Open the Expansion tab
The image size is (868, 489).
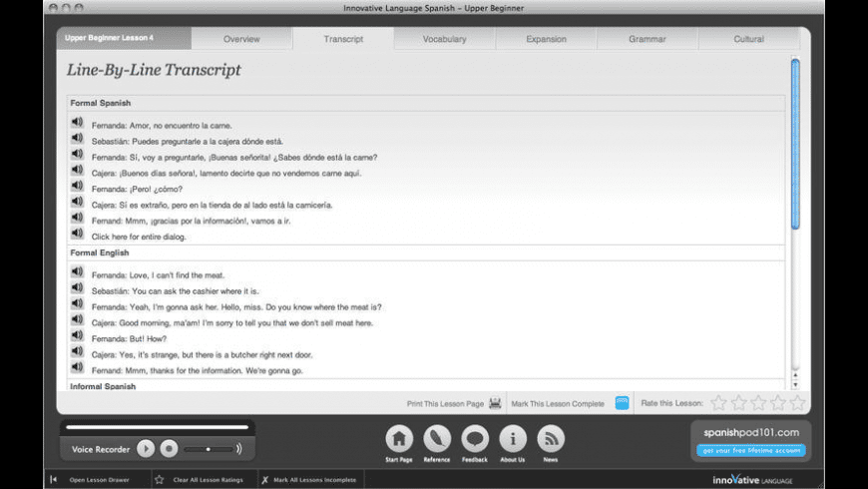coord(546,39)
